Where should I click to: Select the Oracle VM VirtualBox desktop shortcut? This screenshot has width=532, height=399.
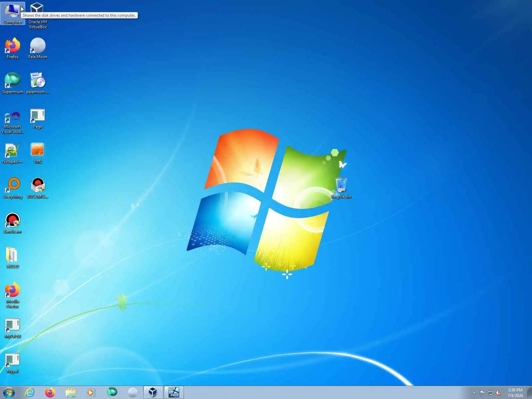pos(38,15)
